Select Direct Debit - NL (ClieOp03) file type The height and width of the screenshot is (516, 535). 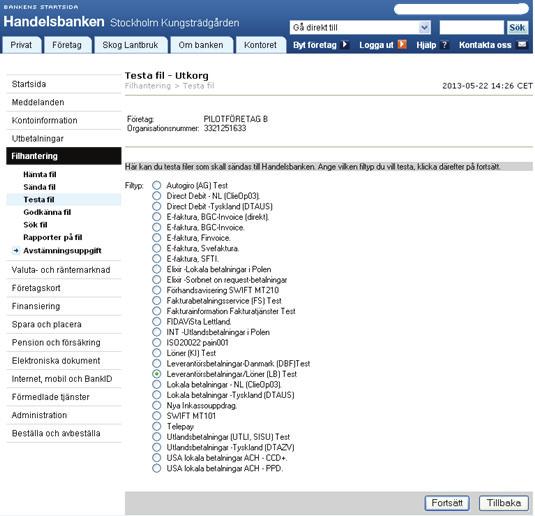point(157,196)
